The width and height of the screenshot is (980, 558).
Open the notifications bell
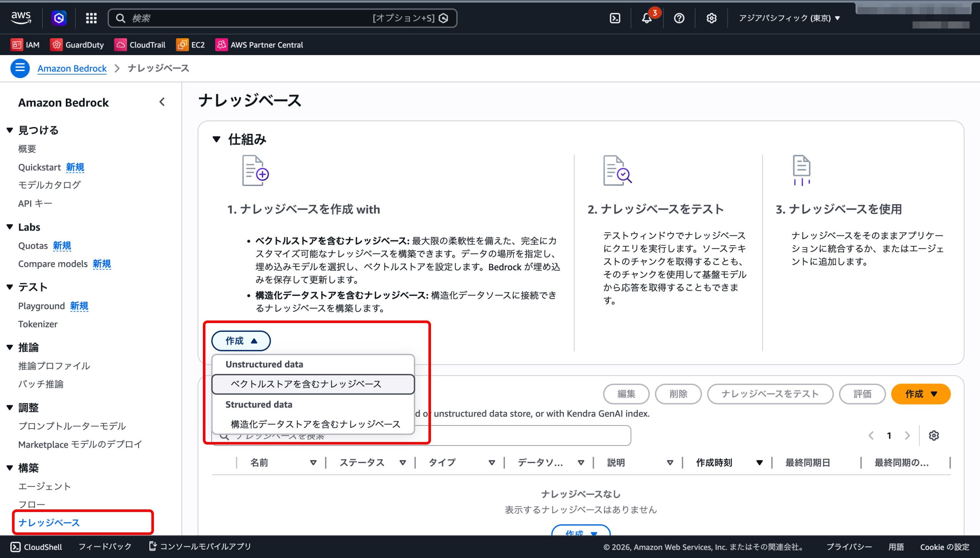tap(647, 18)
